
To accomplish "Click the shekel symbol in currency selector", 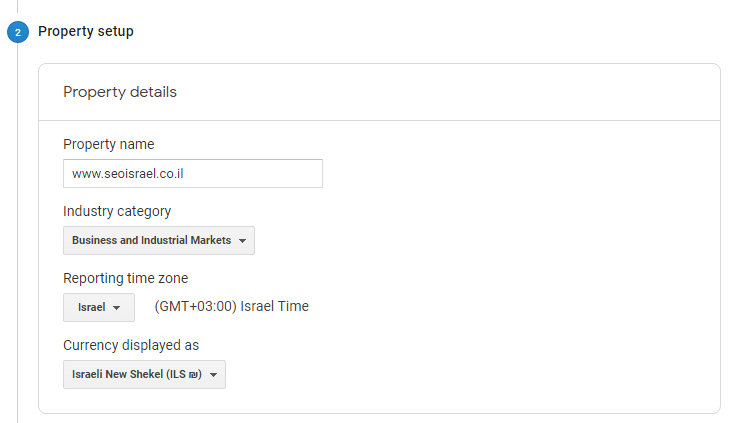I will pyautogui.click(x=195, y=374).
